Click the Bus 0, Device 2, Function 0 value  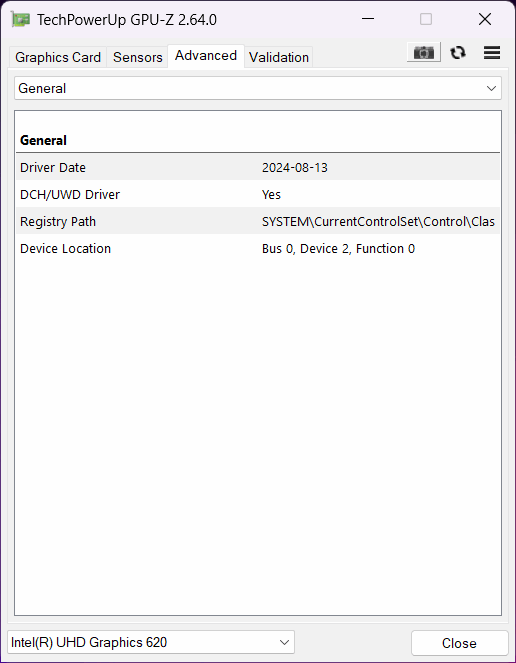338,249
